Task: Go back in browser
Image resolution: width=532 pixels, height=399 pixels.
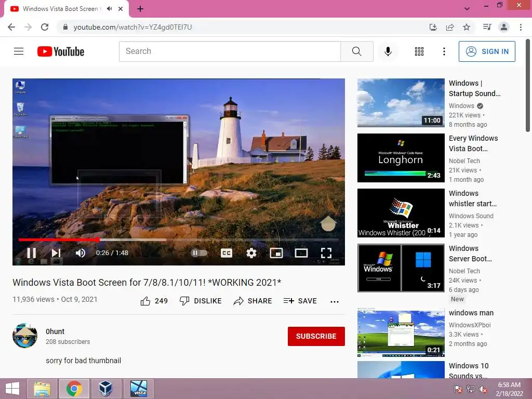Action: pyautogui.click(x=11, y=27)
